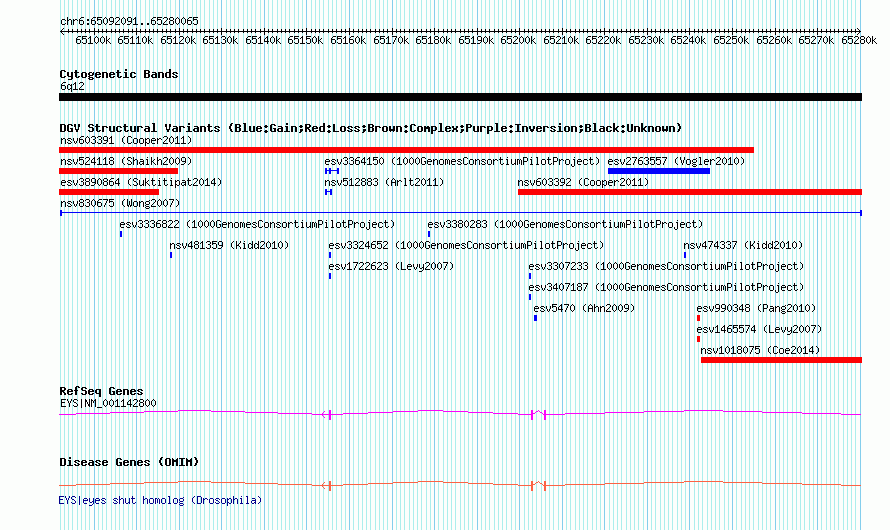Click the 65280k ruler tick label

tap(859, 40)
